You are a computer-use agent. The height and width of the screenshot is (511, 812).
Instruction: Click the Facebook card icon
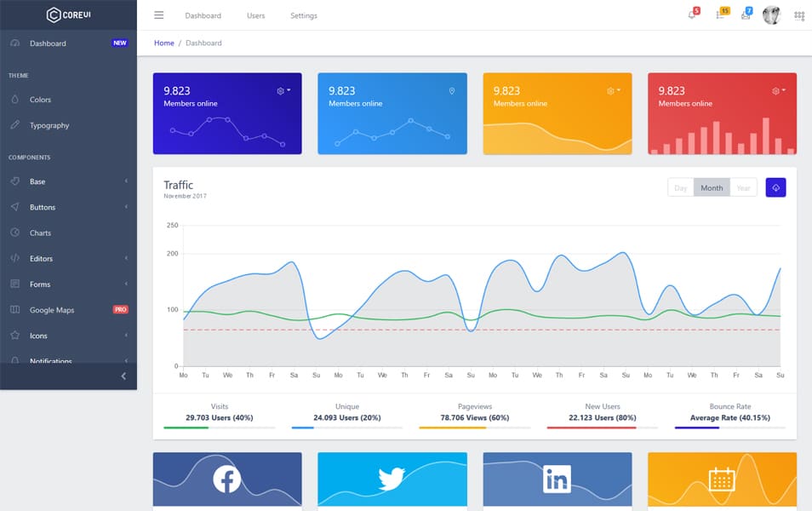click(226, 479)
